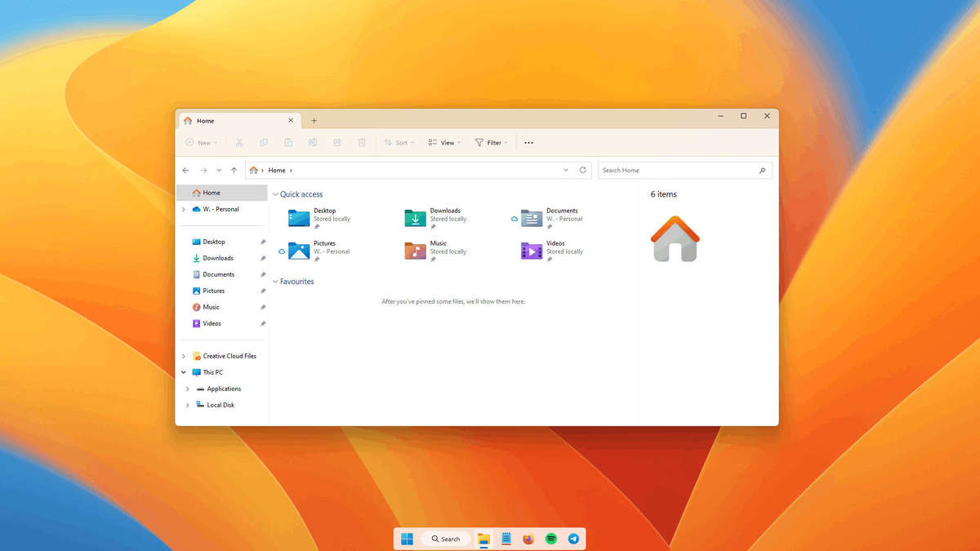Click the Refresh icon in address bar
980x551 pixels.
click(x=582, y=171)
